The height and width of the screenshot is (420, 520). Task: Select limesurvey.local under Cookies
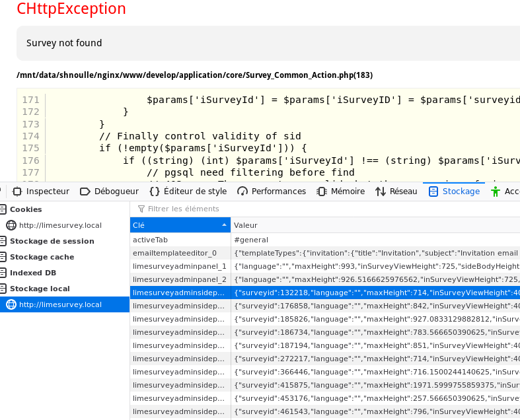(60, 225)
